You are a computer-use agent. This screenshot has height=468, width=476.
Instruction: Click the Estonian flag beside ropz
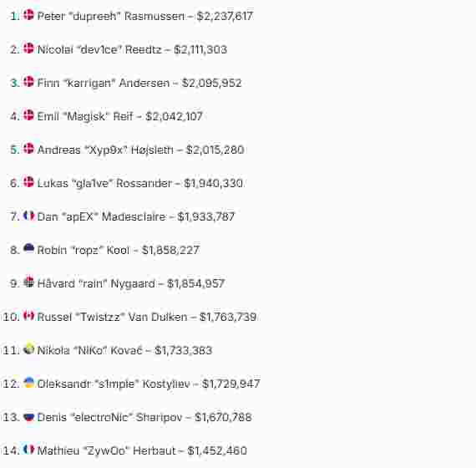(29, 249)
